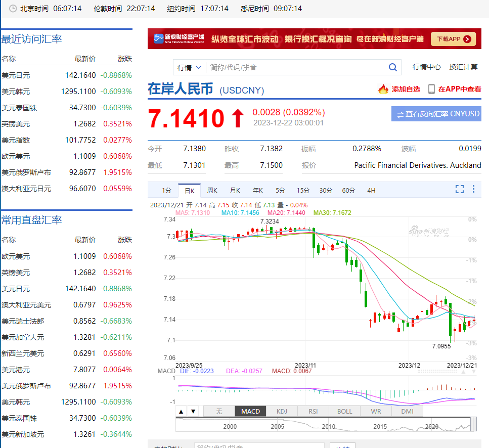Switch chart to 30分 tab
This screenshot has height=448, width=489.
pyautogui.click(x=326, y=191)
